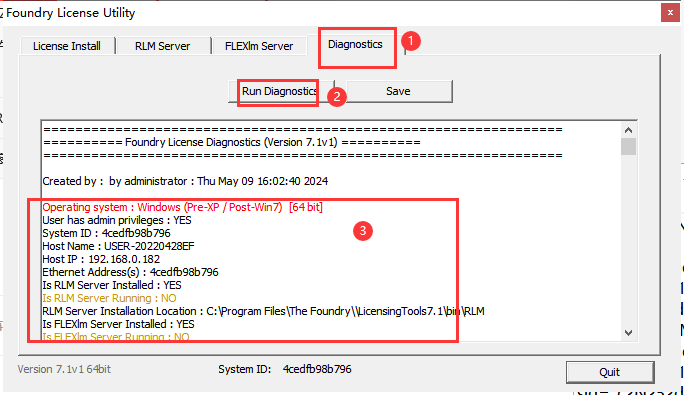This screenshot has width=684, height=395.
Task: Click the 'Ethernet Address(s) : 4cedfb98b796' line
Action: click(130, 272)
